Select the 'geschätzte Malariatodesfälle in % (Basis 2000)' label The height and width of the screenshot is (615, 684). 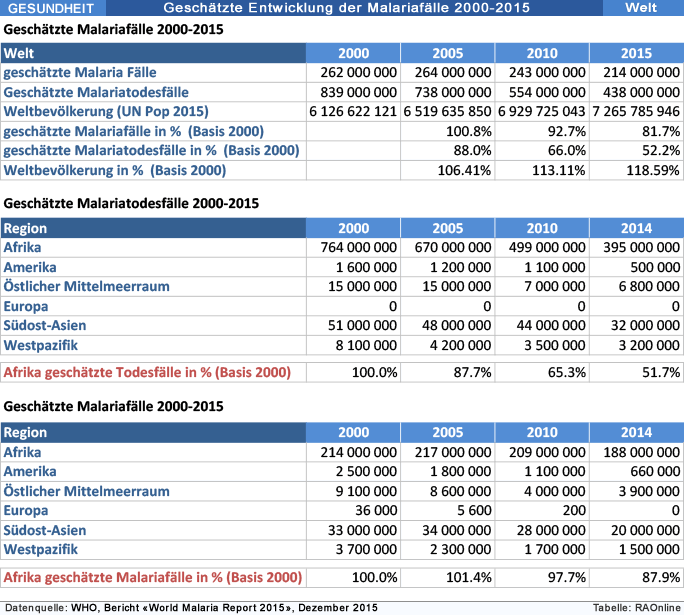(151, 150)
